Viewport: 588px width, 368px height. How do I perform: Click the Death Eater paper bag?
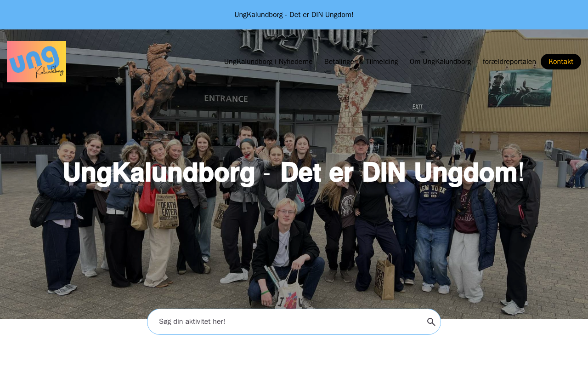[165, 211]
